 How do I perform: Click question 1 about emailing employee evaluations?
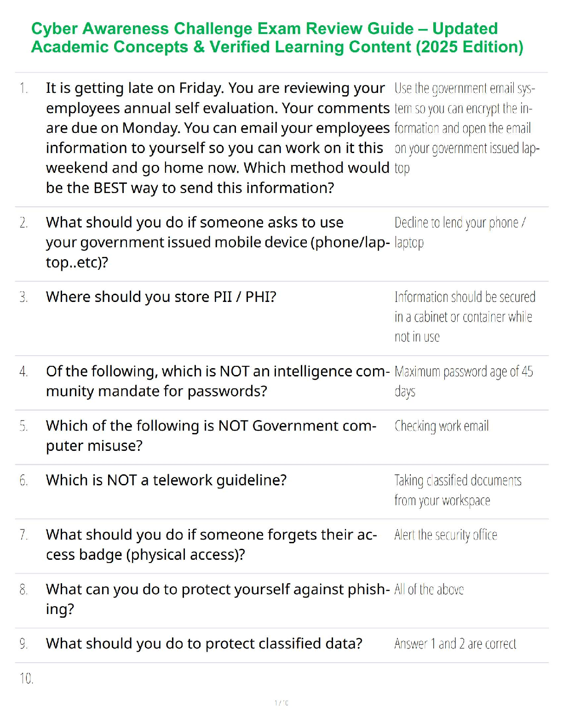(x=217, y=138)
